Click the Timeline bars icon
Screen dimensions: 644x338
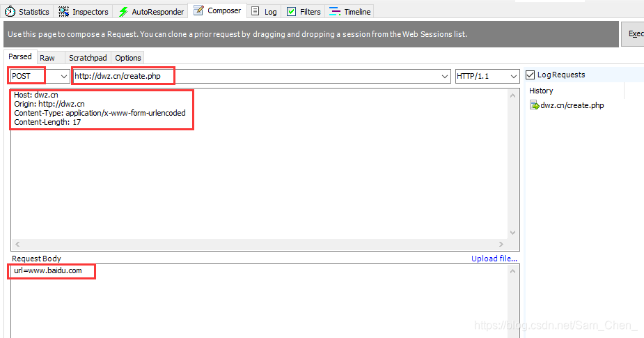(335, 12)
